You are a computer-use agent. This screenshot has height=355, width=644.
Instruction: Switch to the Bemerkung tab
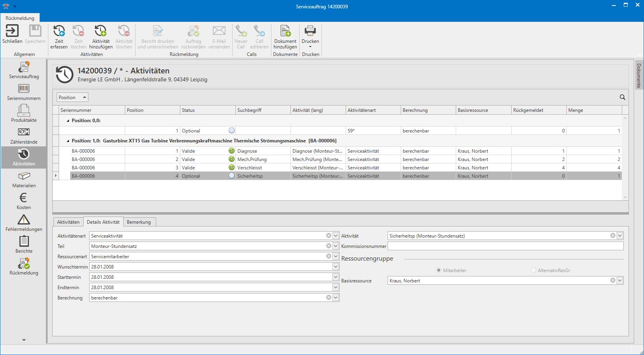coord(139,222)
